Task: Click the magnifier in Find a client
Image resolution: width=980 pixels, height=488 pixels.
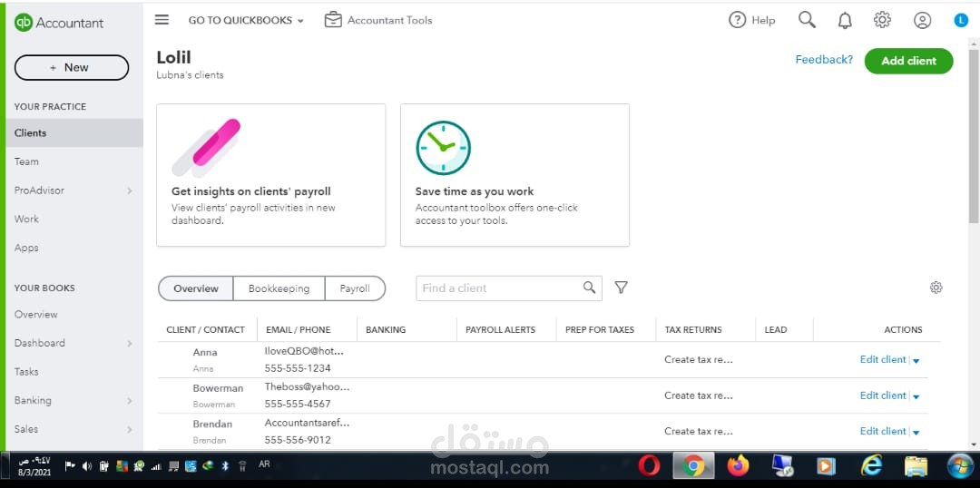Action: [589, 288]
